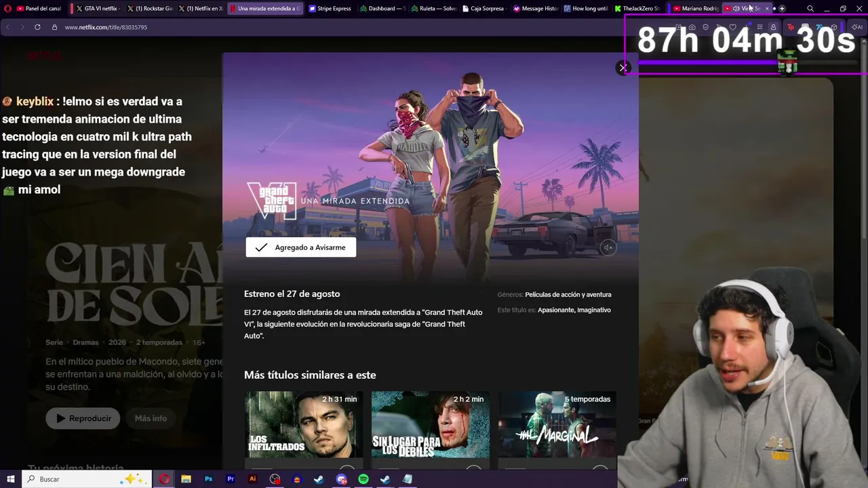Switch to the Panel del canal tab
The image size is (868, 488).
(39, 8)
